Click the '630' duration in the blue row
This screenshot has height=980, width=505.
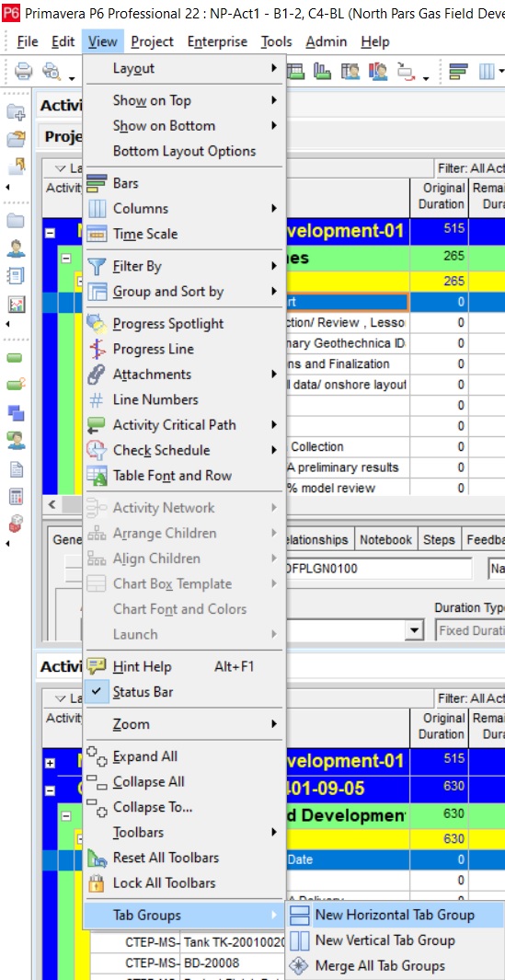440,788
